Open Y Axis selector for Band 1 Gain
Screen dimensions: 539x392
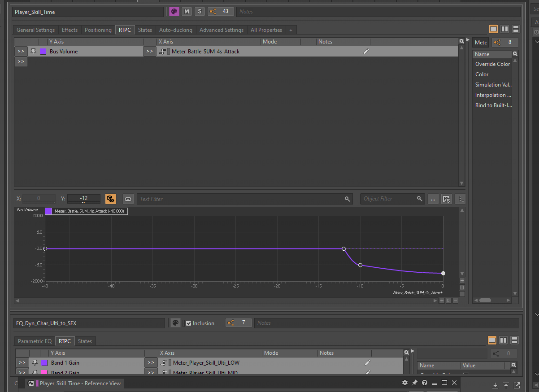click(x=22, y=363)
